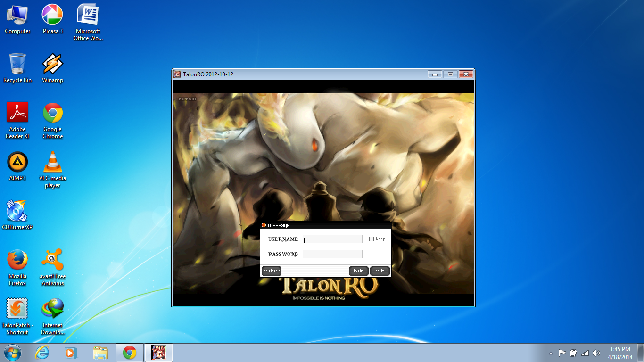Image resolution: width=644 pixels, height=362 pixels.
Task: Open Action Center flag icon
Action: (x=562, y=353)
